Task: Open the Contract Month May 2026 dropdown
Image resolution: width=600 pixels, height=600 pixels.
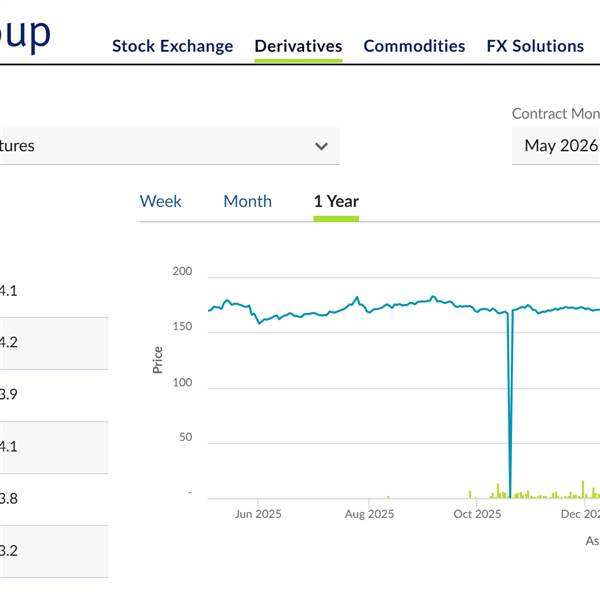Action: click(558, 146)
